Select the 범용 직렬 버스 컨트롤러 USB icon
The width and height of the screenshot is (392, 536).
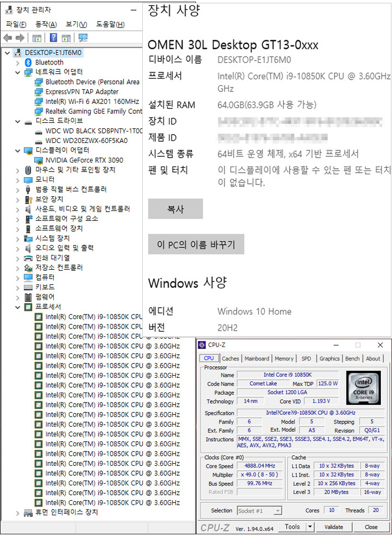pyautogui.click(x=29, y=189)
